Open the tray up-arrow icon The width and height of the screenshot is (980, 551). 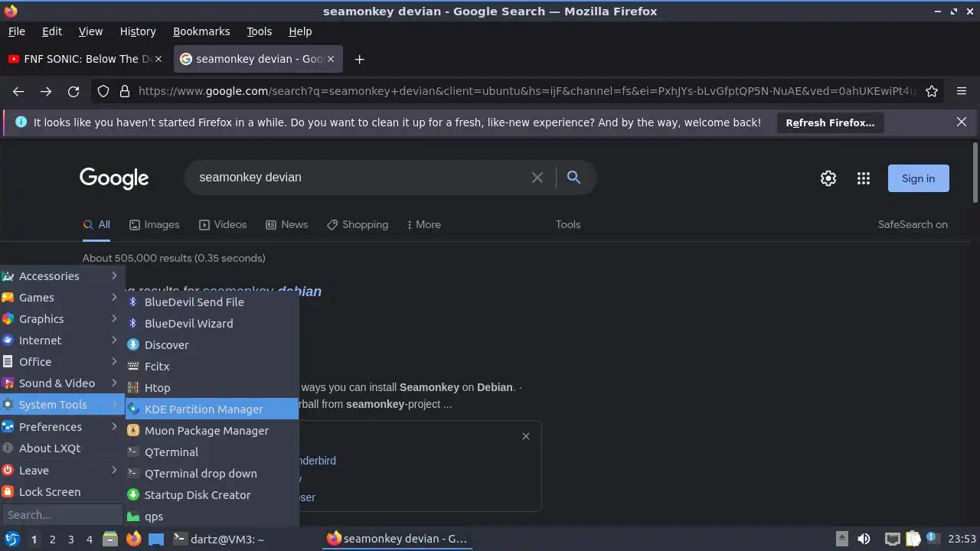coord(841,539)
